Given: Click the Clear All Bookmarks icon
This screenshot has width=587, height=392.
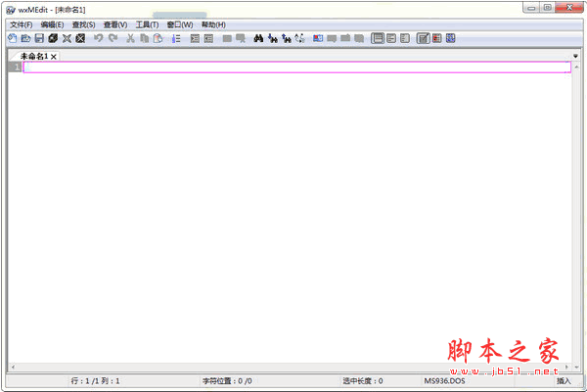Looking at the screenshot, I should coord(359,38).
